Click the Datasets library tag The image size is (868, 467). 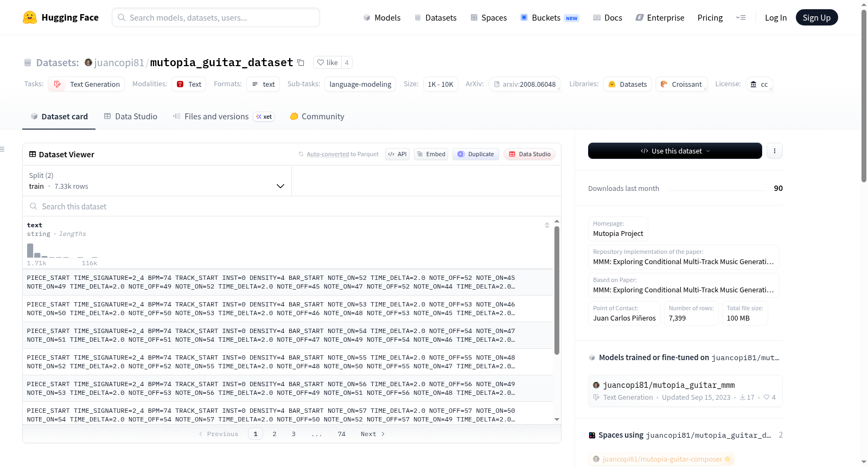[x=628, y=84]
